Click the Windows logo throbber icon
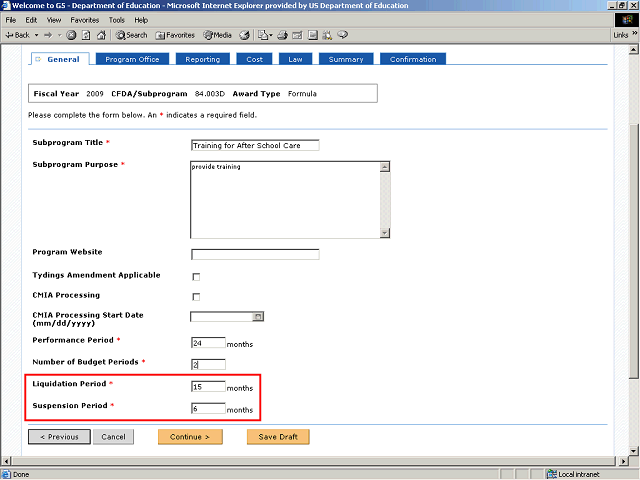640x480 pixels. pyautogui.click(x=627, y=20)
